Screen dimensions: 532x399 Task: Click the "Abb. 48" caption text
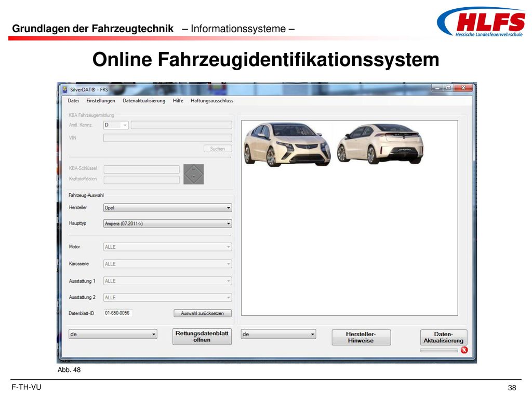(x=69, y=370)
